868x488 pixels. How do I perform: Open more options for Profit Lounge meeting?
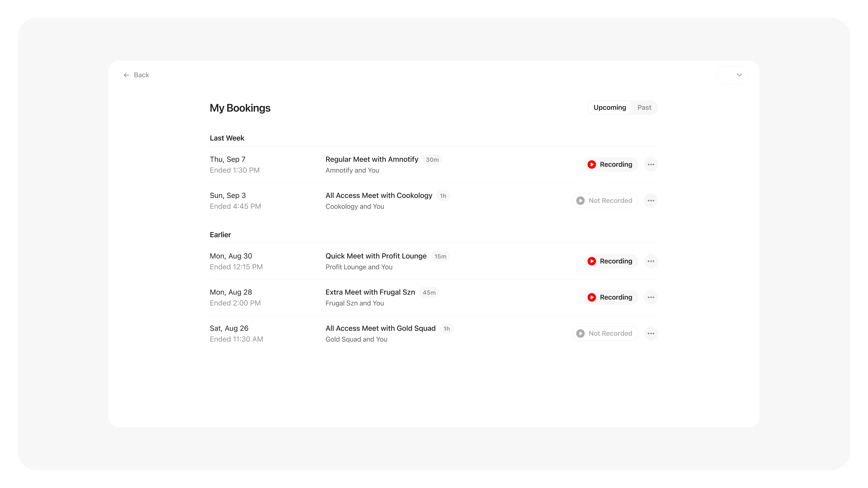click(651, 261)
